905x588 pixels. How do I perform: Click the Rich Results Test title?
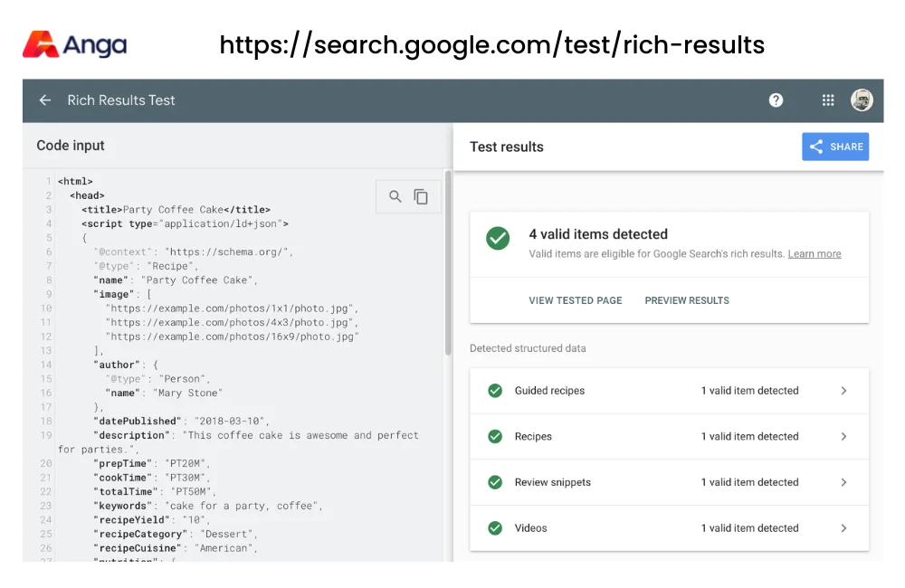click(x=120, y=100)
